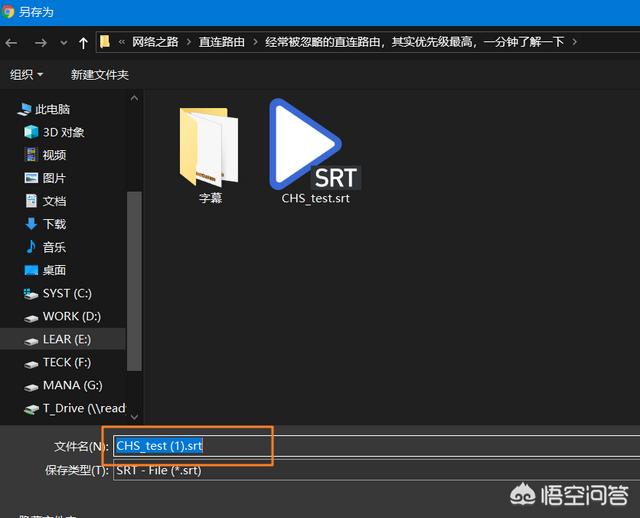Open 音乐 folder label
Viewport: 640px width, 518px height.
point(54,247)
